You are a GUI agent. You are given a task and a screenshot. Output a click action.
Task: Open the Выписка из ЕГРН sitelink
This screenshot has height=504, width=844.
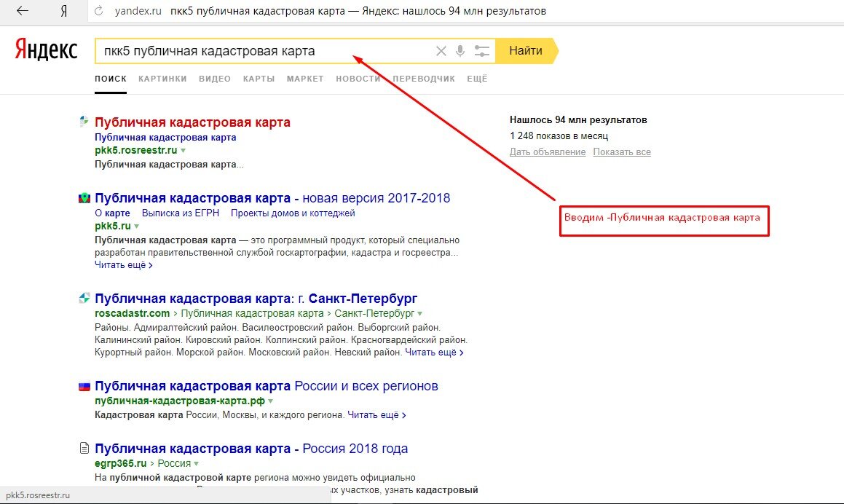pyautogui.click(x=181, y=213)
